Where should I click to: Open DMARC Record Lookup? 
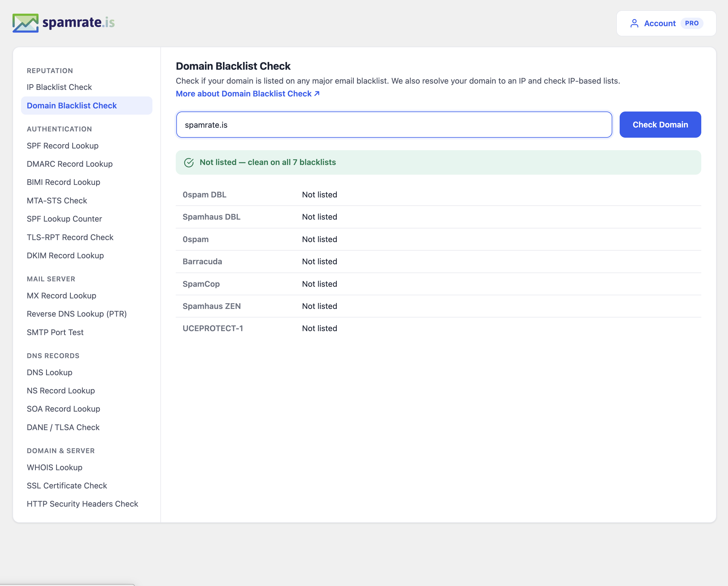tap(70, 164)
